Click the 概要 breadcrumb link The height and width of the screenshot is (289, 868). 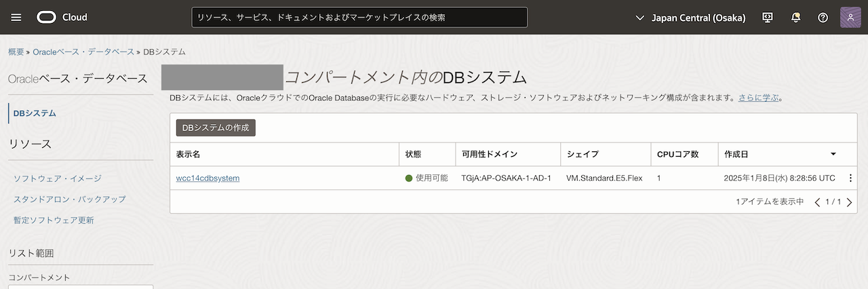tap(16, 52)
